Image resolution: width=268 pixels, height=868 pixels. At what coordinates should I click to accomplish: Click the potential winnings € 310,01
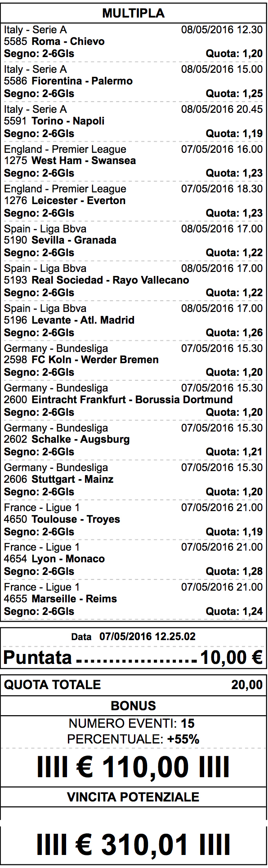coord(134,846)
